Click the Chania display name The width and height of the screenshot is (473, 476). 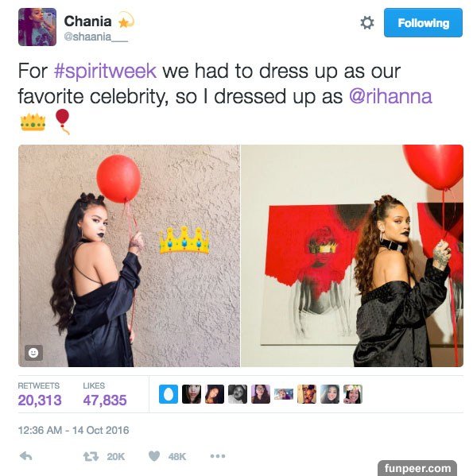coord(87,21)
